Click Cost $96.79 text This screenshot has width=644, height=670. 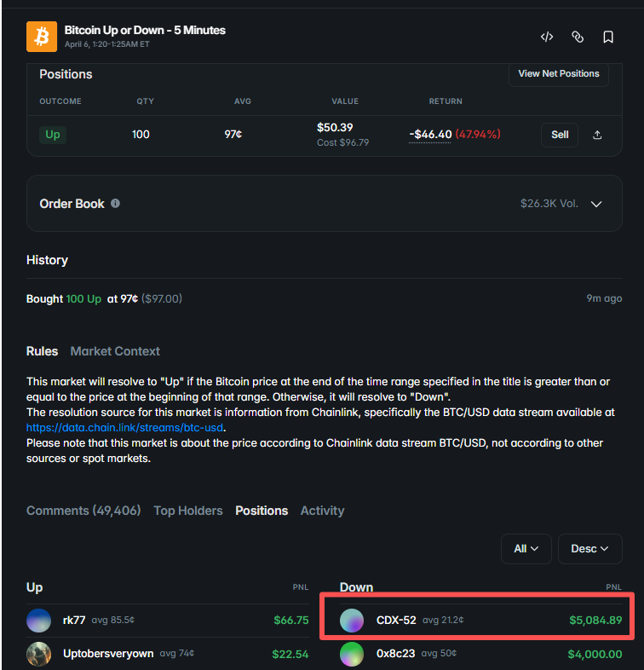coord(342,142)
